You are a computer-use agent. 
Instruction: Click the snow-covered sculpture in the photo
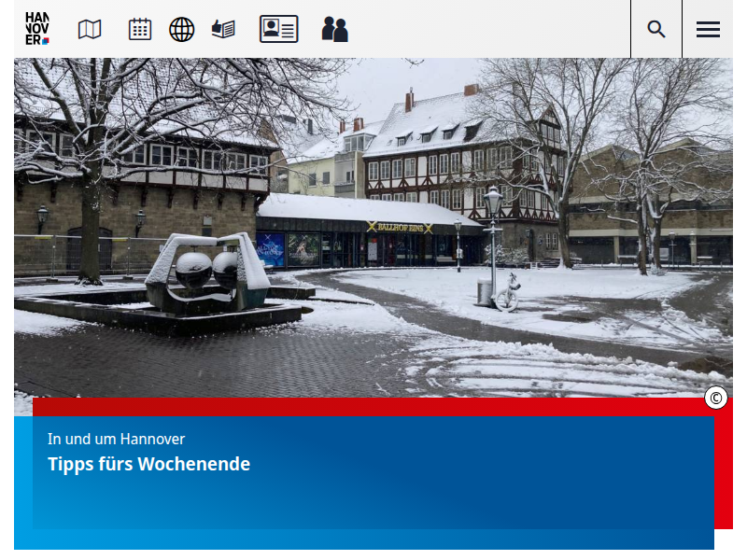click(x=199, y=273)
